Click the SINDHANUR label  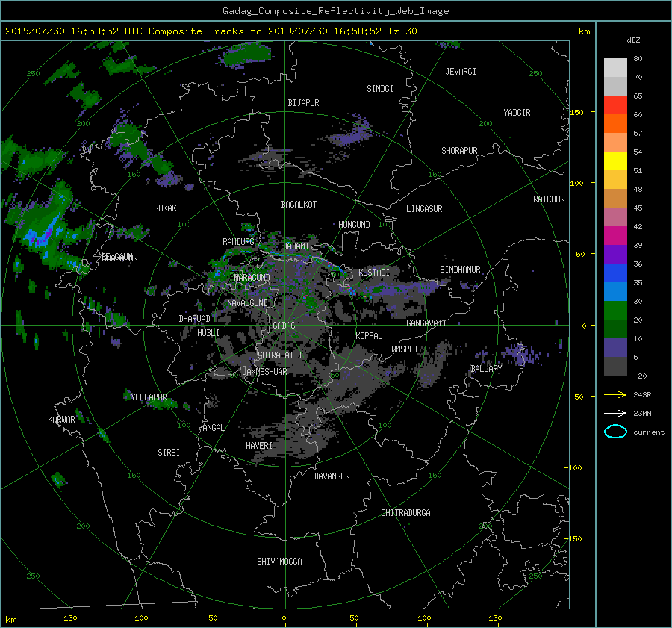tap(460, 270)
